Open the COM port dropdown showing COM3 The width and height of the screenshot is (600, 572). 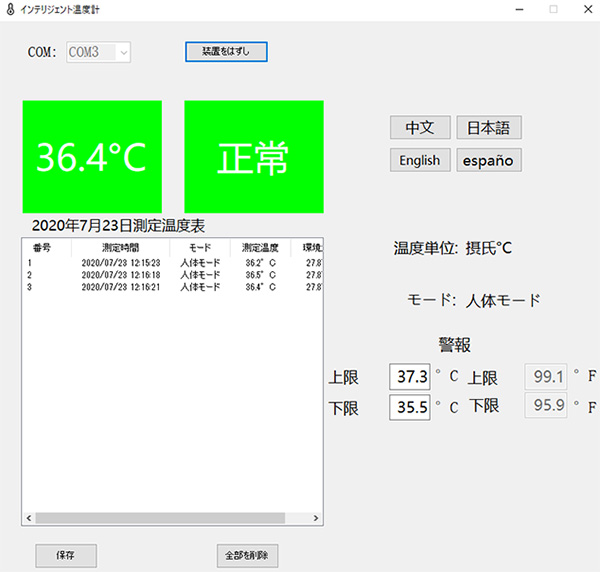[x=98, y=52]
